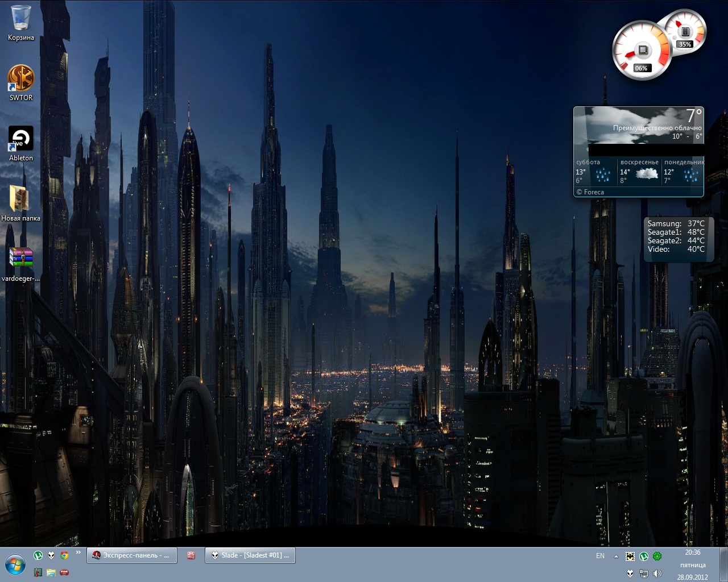Image resolution: width=728 pixels, height=582 pixels.
Task: Click the green ICQ flower tray icon
Action: (657, 556)
